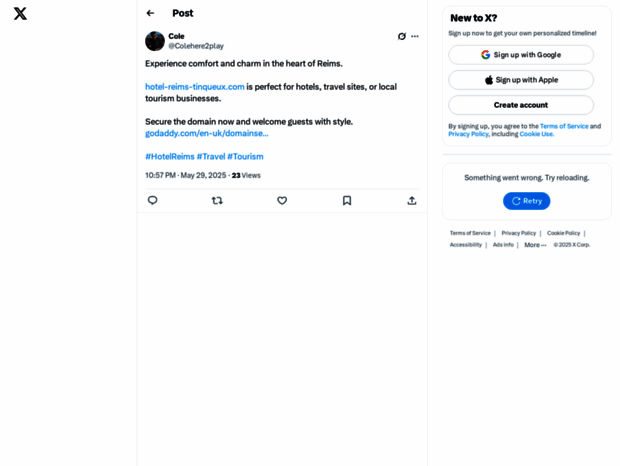Share the post via the share icon
The height and width of the screenshot is (466, 620).
(412, 200)
